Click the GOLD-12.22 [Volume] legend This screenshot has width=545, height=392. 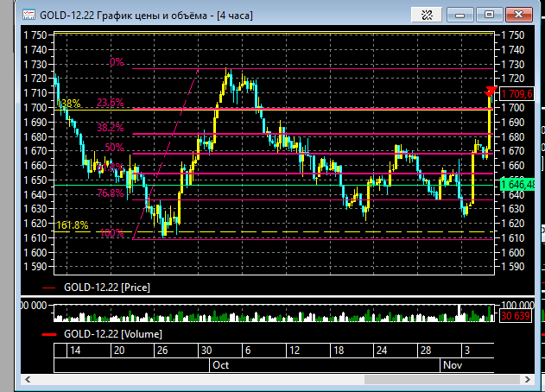coord(113,334)
